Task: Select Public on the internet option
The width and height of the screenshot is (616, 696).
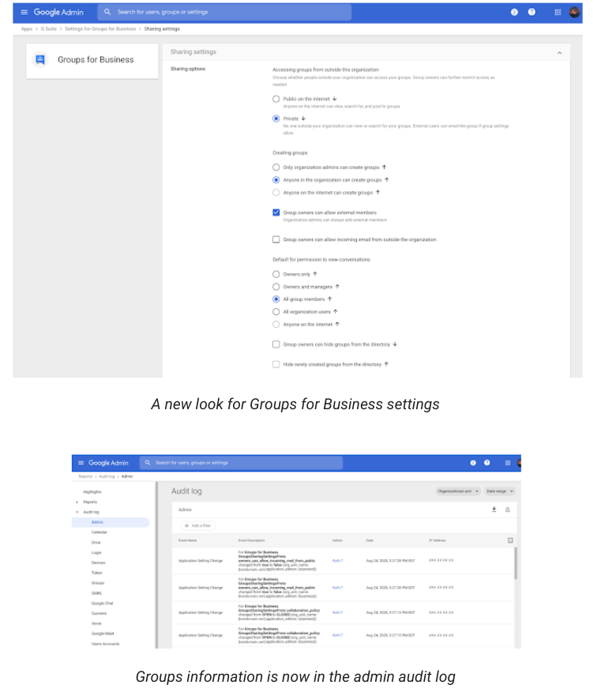Action: (x=276, y=99)
